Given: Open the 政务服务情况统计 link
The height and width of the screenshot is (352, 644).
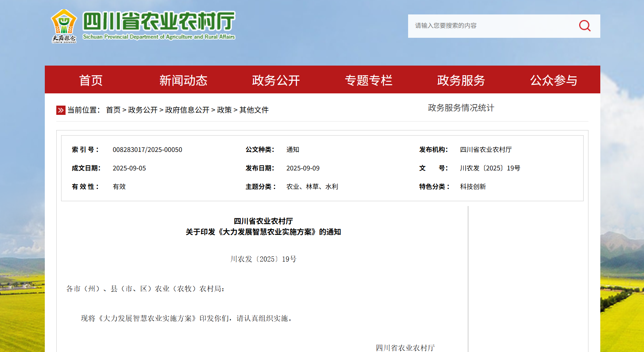Looking at the screenshot, I should [461, 108].
